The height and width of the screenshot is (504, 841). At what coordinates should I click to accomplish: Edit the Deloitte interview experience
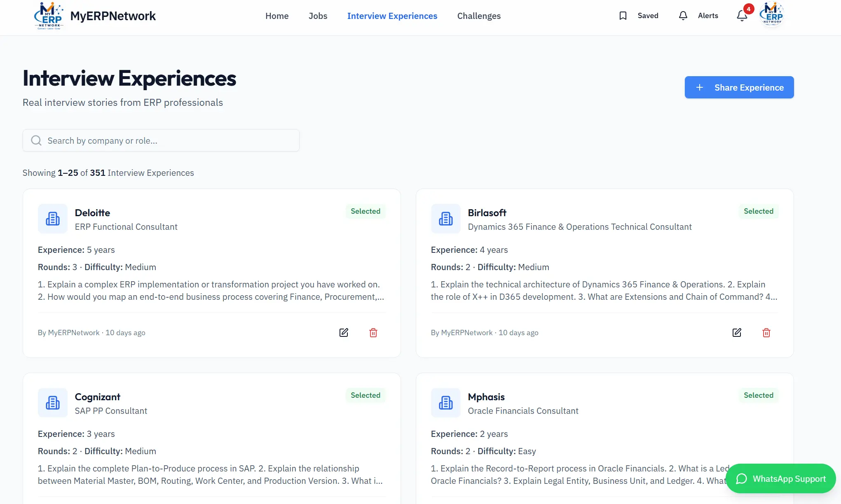(x=344, y=333)
